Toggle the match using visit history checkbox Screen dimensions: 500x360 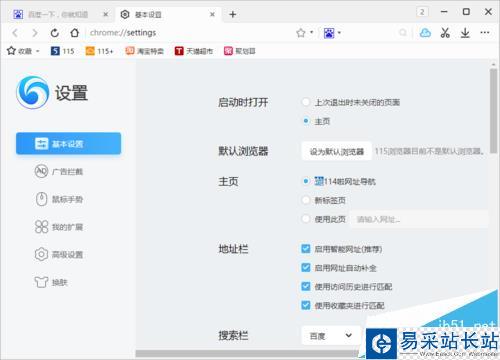point(305,286)
